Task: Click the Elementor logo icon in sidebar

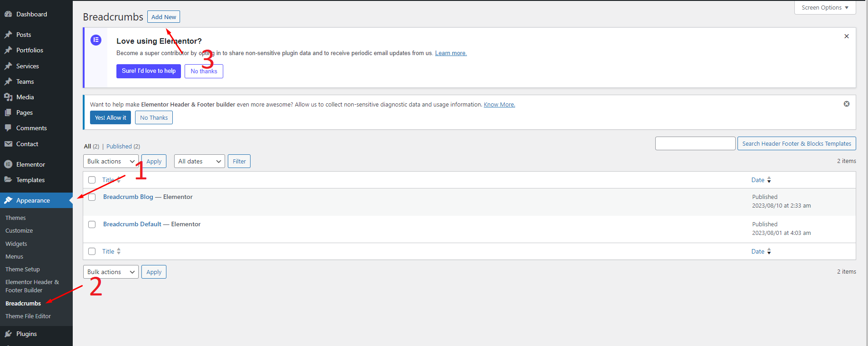Action: click(x=8, y=164)
